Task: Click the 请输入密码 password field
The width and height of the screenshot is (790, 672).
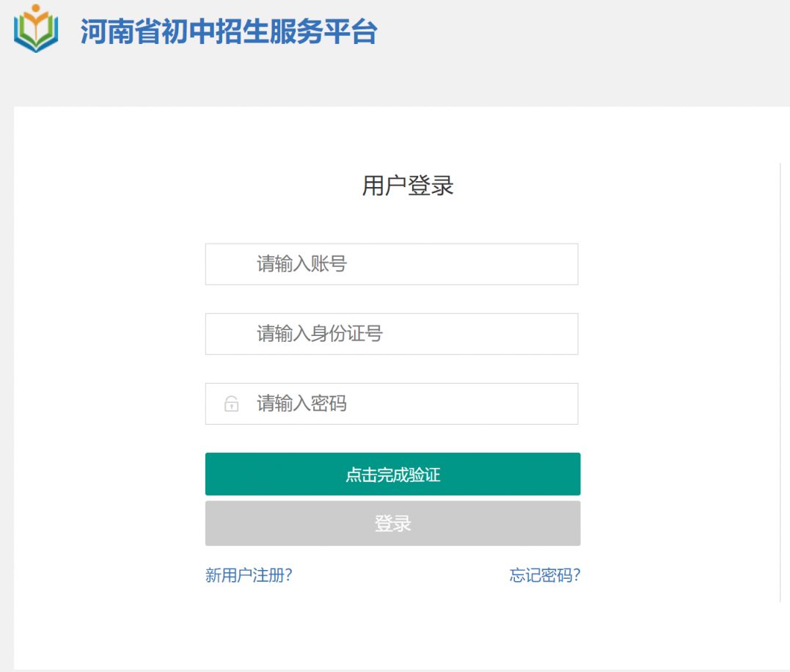Action: tap(392, 403)
